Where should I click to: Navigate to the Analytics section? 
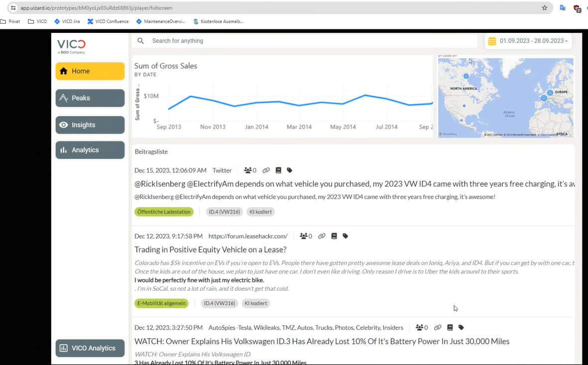(x=90, y=150)
